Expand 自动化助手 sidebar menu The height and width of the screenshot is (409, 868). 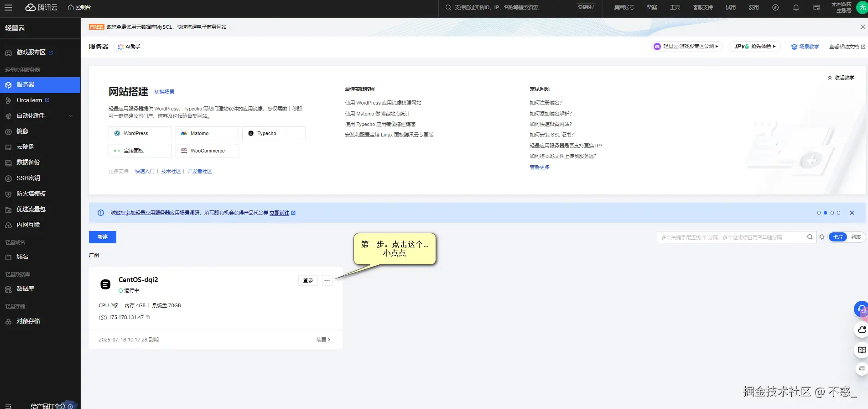pyautogui.click(x=40, y=116)
